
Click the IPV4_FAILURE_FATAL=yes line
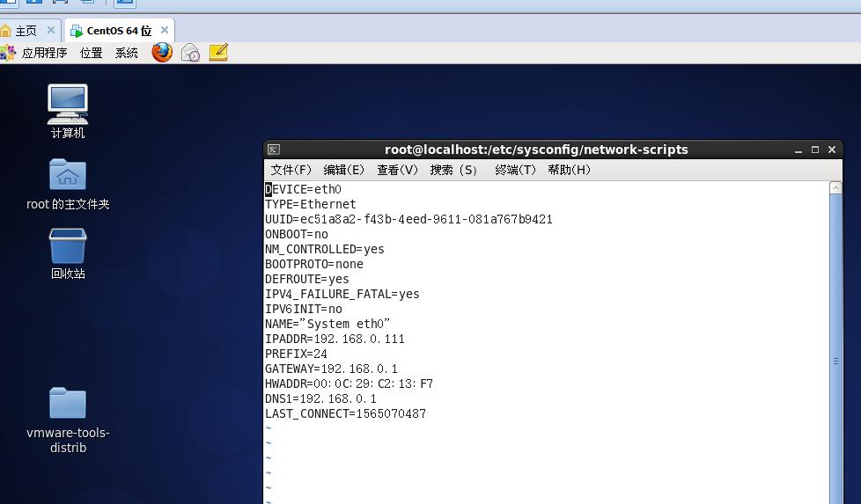pos(342,294)
